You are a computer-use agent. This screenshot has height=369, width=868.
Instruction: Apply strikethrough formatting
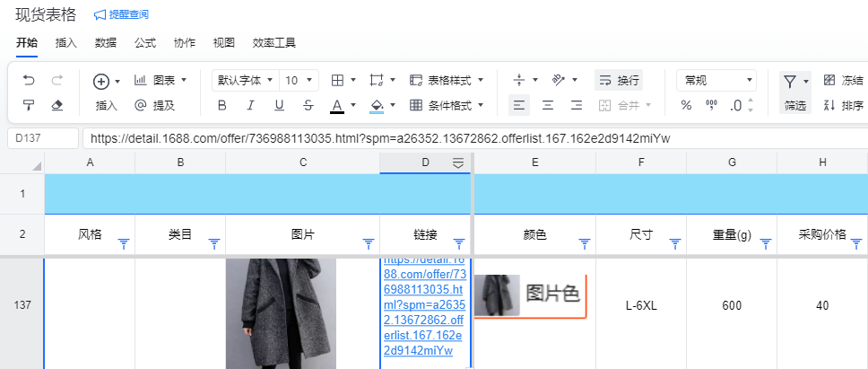click(308, 105)
